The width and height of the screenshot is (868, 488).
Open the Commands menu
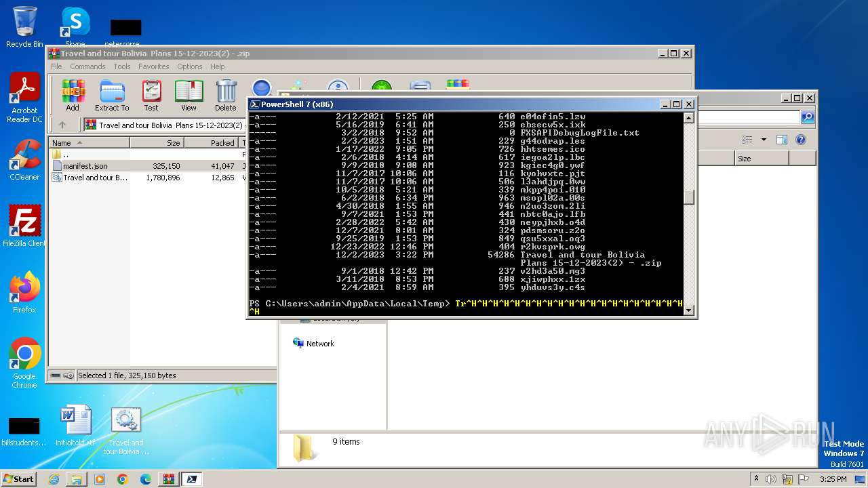coord(87,66)
